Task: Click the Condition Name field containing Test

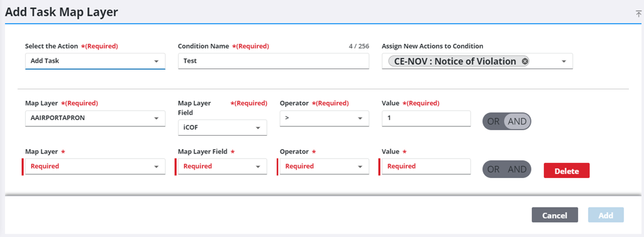Action: [x=273, y=61]
